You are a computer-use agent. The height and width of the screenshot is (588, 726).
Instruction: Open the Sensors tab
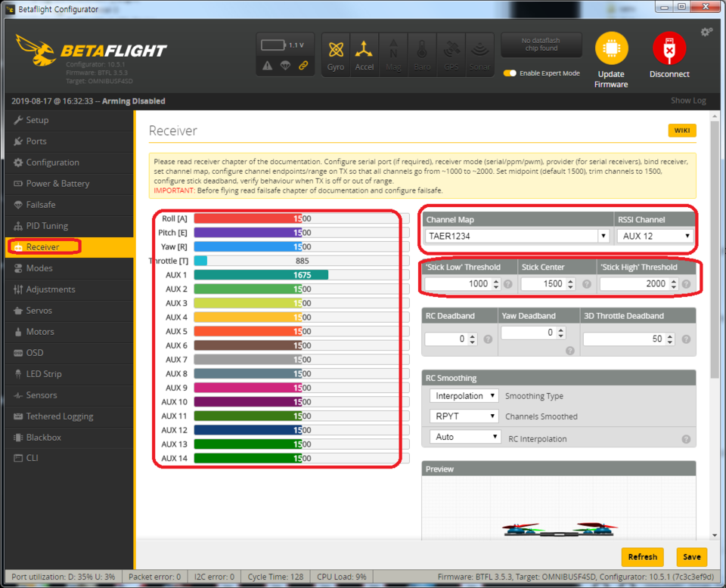point(70,395)
